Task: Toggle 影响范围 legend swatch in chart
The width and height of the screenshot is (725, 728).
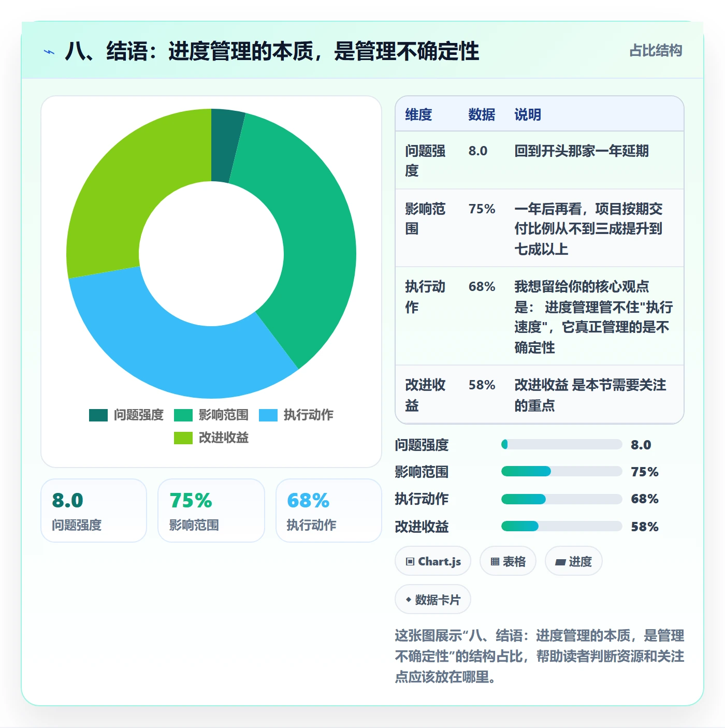Action: click(x=183, y=415)
